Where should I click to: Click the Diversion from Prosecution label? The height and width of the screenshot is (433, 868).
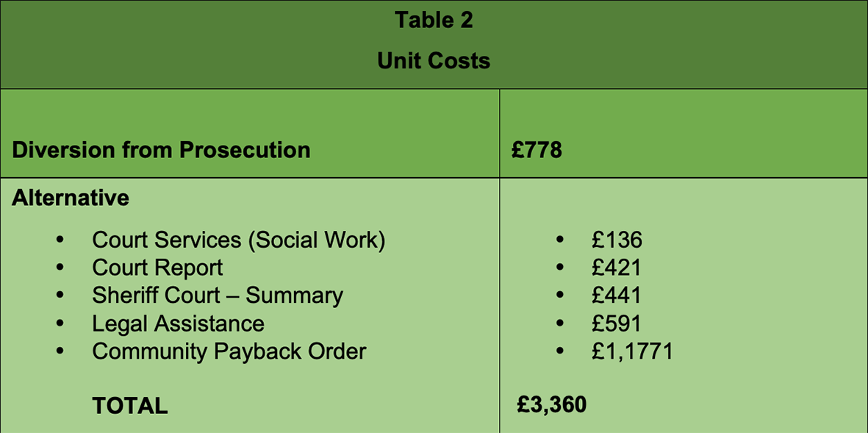[x=161, y=151]
